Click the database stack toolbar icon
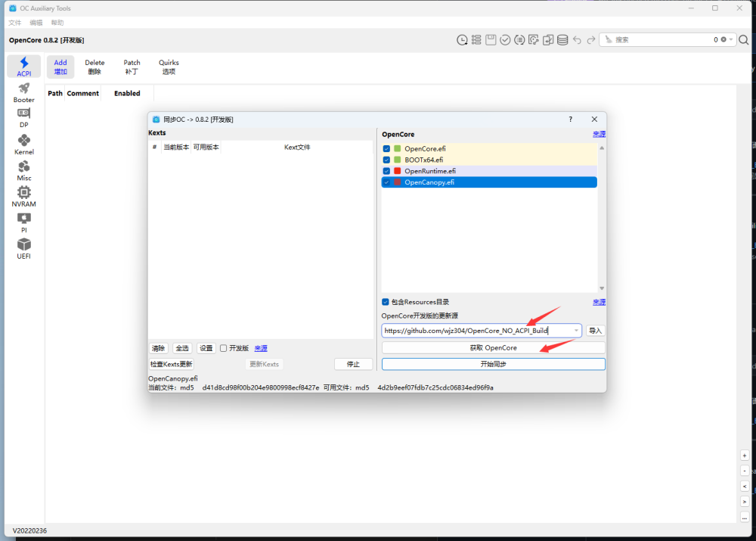The width and height of the screenshot is (756, 541). click(562, 40)
